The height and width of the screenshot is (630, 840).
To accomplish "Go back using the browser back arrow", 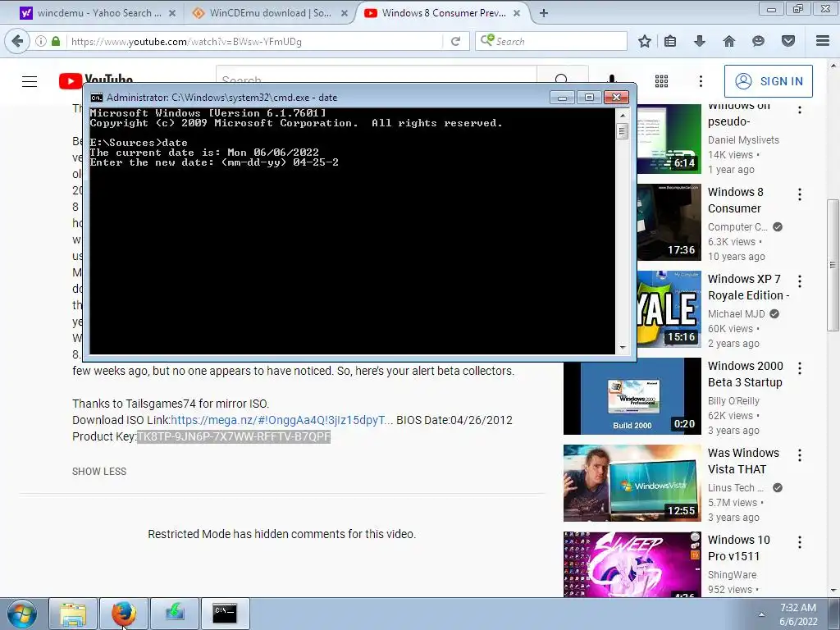I will click(18, 41).
